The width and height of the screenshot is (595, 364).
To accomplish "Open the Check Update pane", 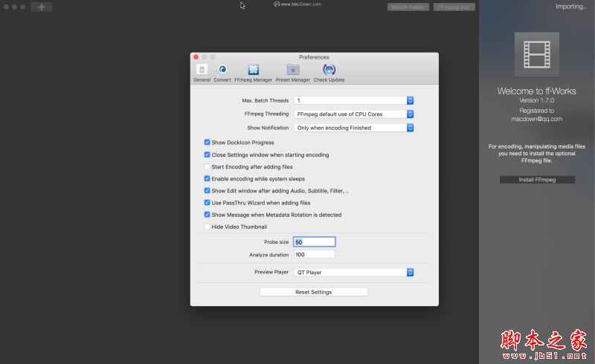I will (329, 73).
